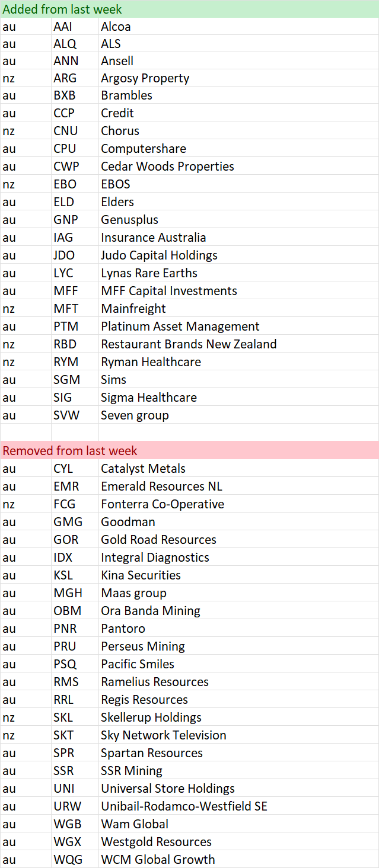Click ticker cell PNR
This screenshot has width=379, height=868.
pos(75,628)
